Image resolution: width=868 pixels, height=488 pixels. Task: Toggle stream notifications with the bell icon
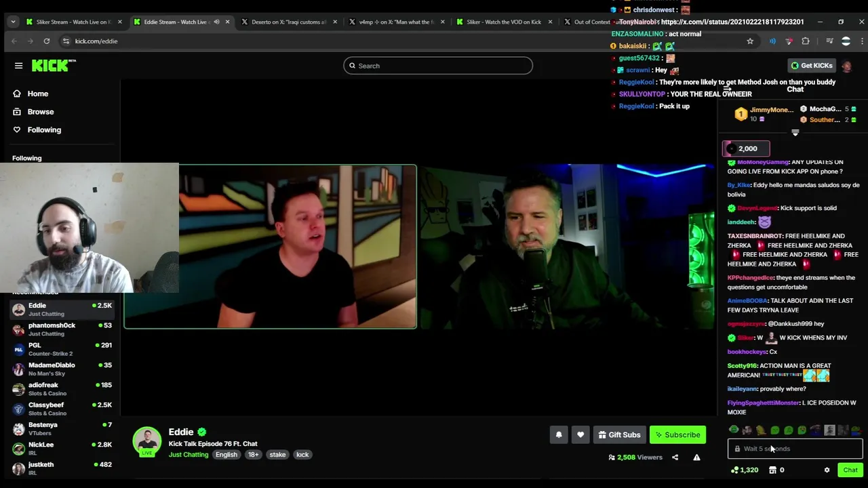click(559, 435)
